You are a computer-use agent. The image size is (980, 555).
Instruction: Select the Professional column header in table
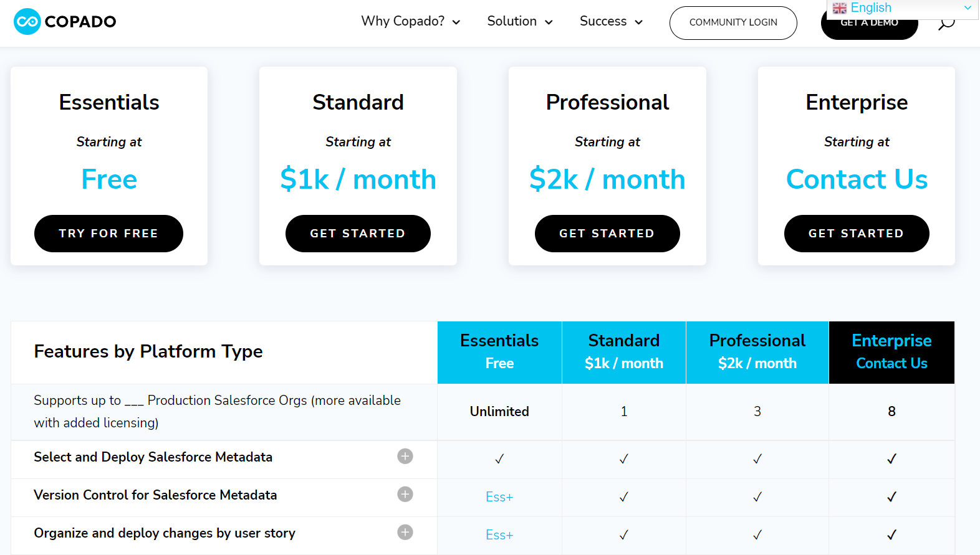click(x=757, y=352)
